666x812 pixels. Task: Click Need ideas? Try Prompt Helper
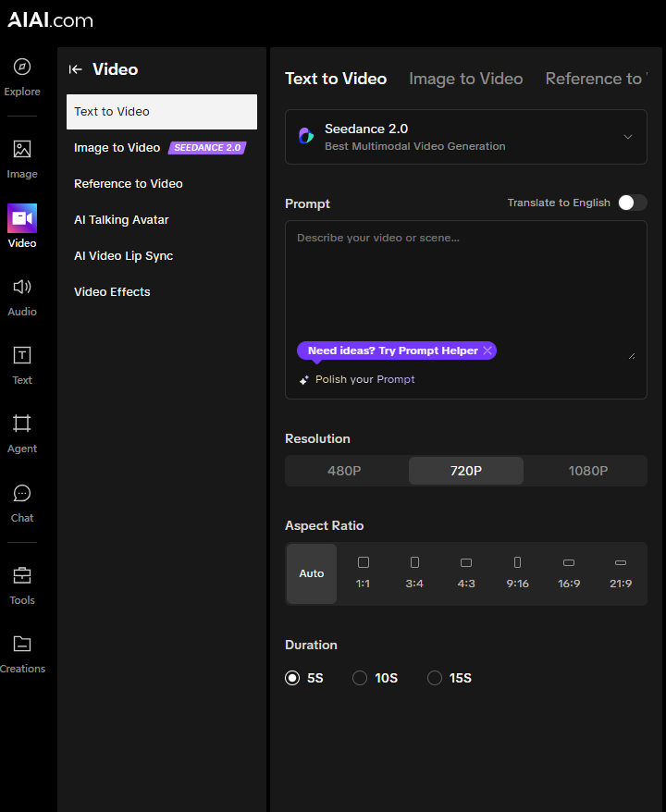click(x=392, y=351)
